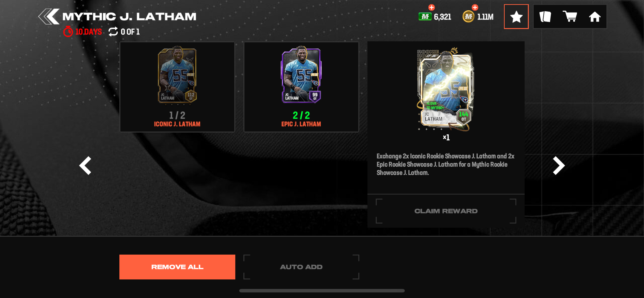
Task: Add coins using plus icon
Action: (x=475, y=7)
